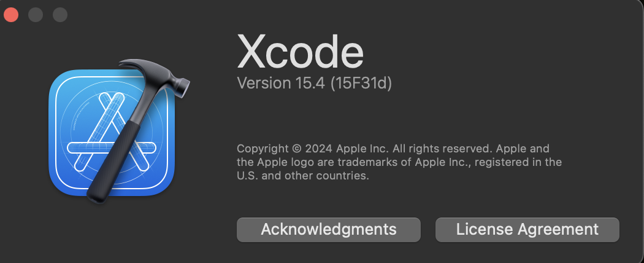This screenshot has height=263, width=644.
Task: Click the build number (15F31d)
Action: (x=361, y=83)
